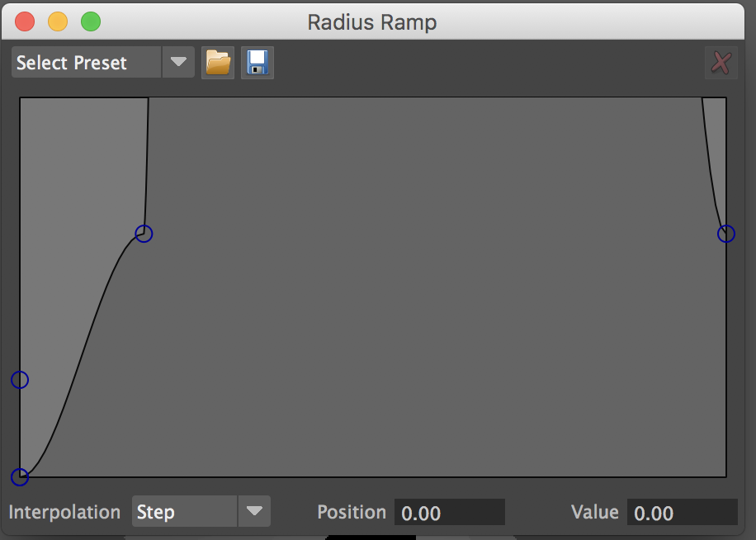Click the arrow beside Select Preset
Image resolution: width=756 pixels, height=540 pixels.
point(178,63)
